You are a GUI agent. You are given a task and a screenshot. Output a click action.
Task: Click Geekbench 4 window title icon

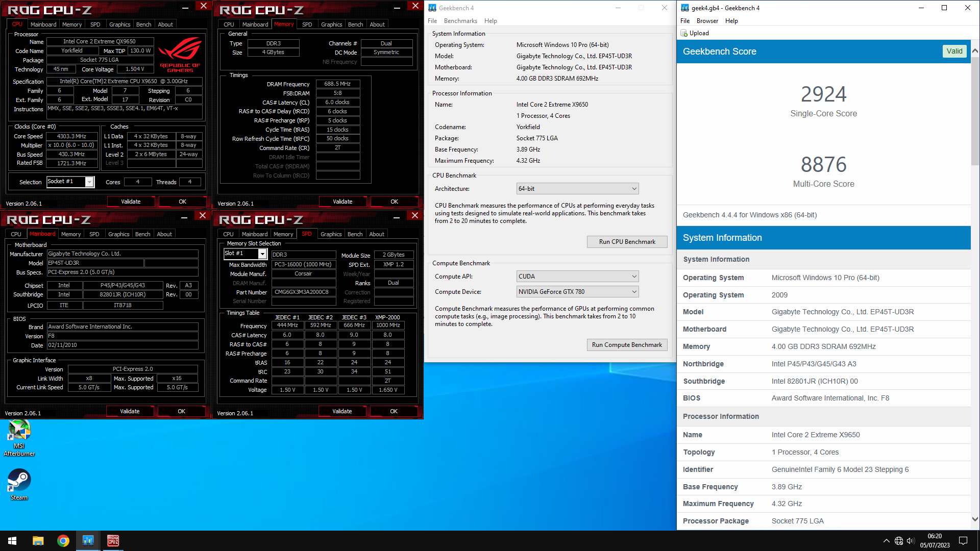(x=432, y=8)
